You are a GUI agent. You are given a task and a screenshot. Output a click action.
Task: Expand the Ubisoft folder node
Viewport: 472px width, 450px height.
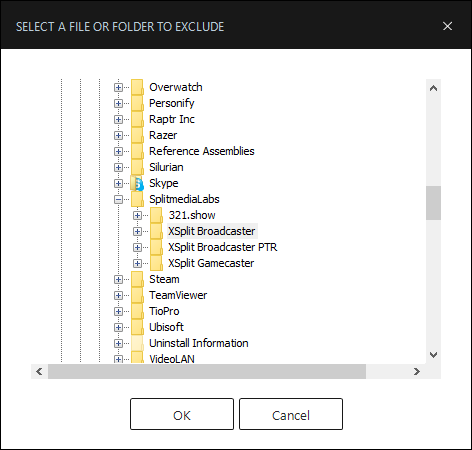tap(118, 327)
